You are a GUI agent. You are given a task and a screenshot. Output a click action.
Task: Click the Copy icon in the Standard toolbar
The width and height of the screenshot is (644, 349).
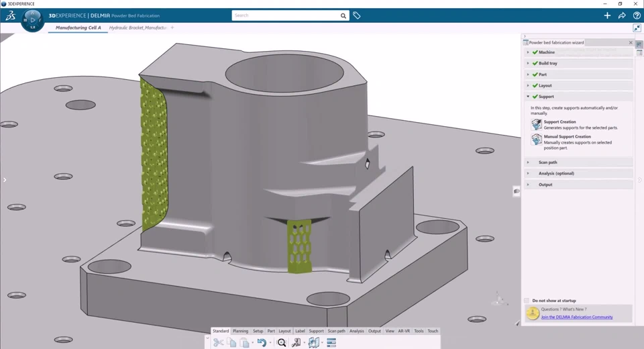pos(231,342)
